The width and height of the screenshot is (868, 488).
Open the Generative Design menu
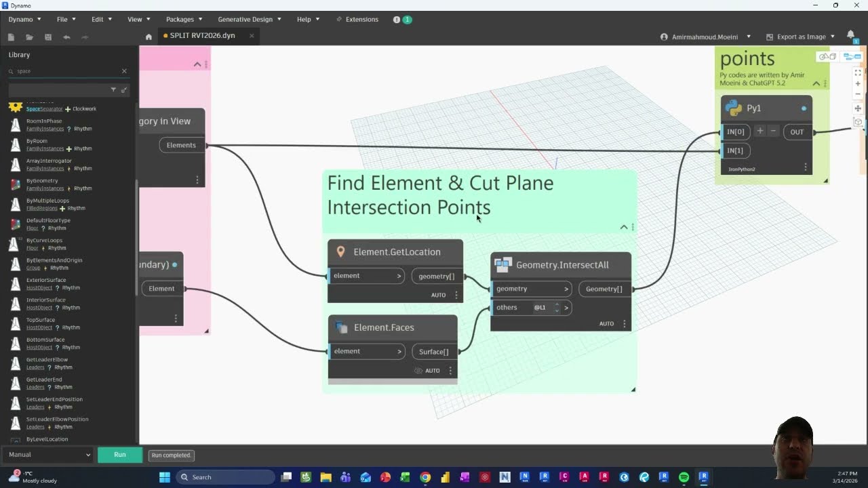point(250,19)
